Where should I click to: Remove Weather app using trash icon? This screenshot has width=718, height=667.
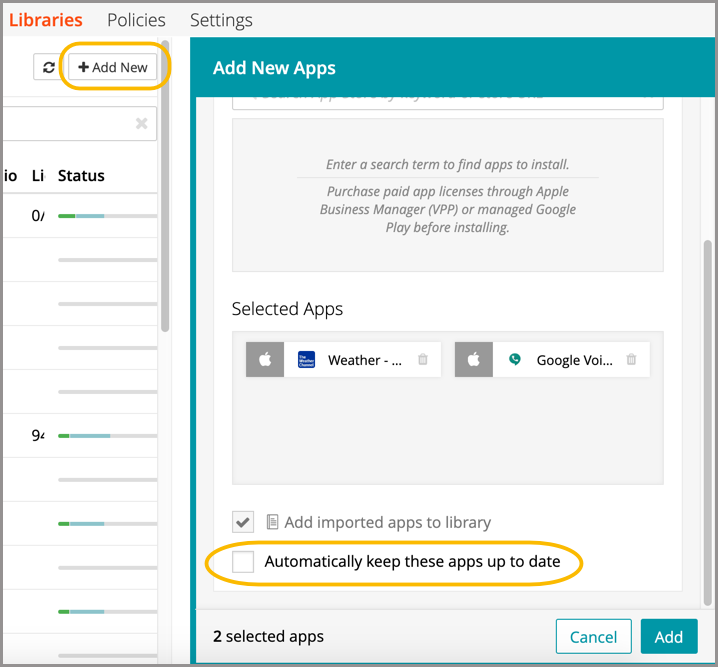[423, 360]
